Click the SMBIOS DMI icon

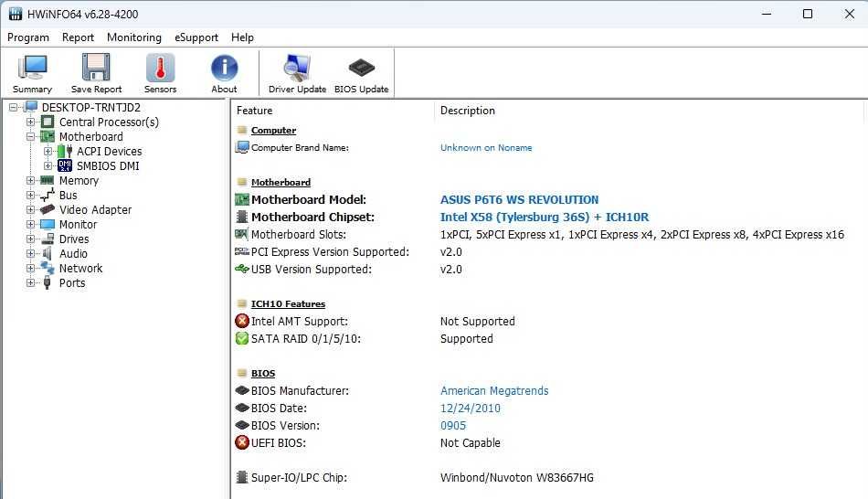(x=65, y=165)
